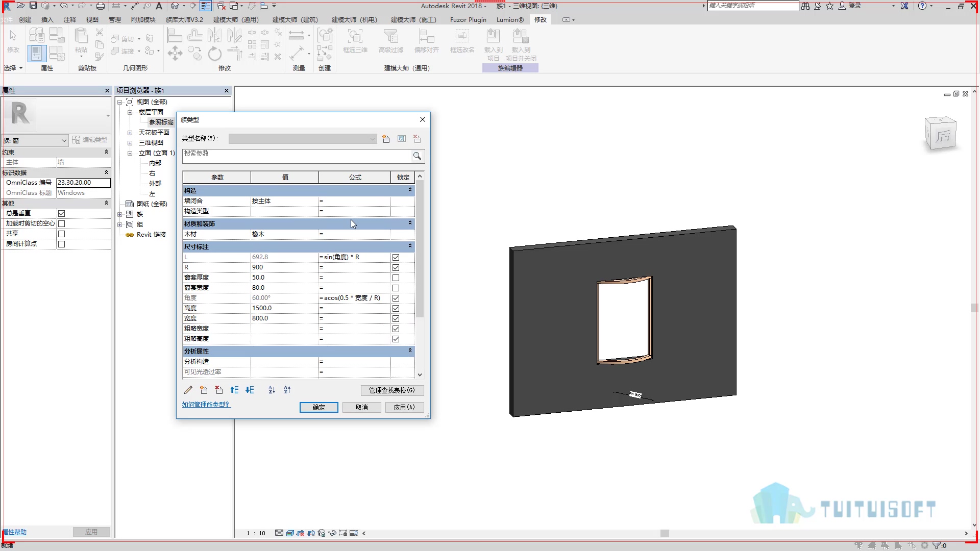The image size is (980, 551).
Task: Click the ViewCube in 3D view
Action: click(x=941, y=134)
